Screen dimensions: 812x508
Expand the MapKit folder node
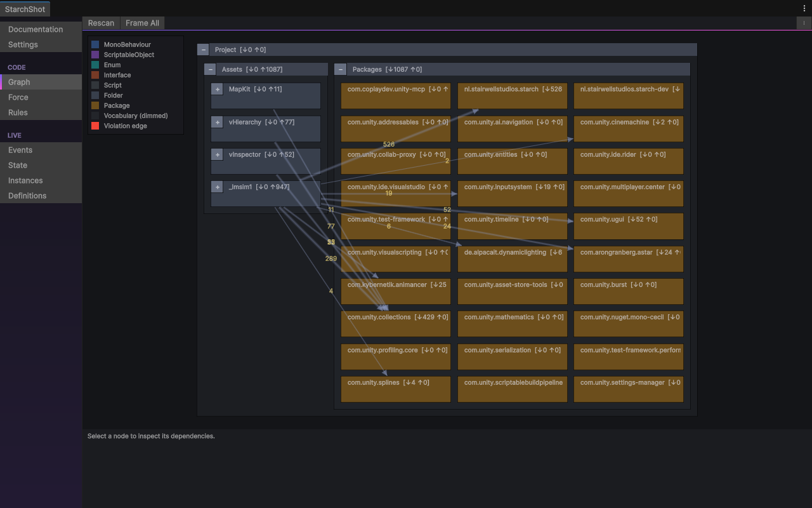coord(217,90)
